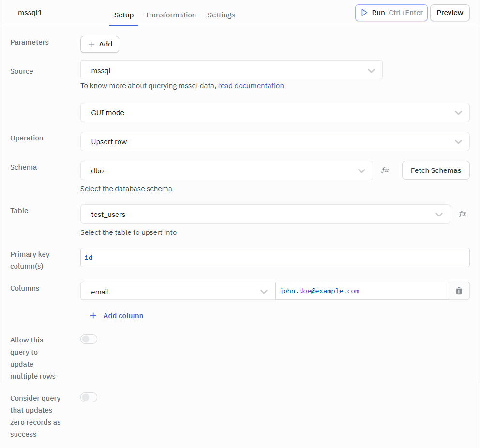
Task: Open the GUI mode dropdown
Action: pyautogui.click(x=275, y=112)
